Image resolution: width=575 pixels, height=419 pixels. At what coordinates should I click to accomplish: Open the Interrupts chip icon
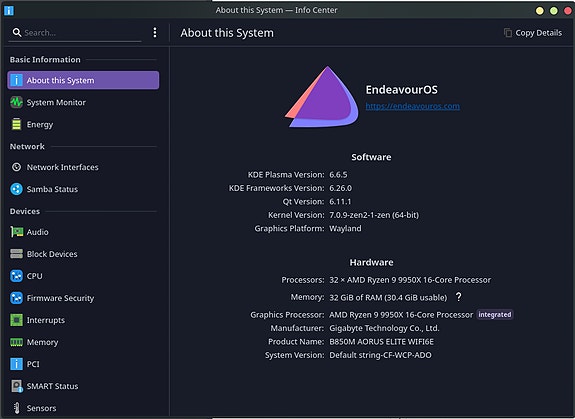coord(16,320)
